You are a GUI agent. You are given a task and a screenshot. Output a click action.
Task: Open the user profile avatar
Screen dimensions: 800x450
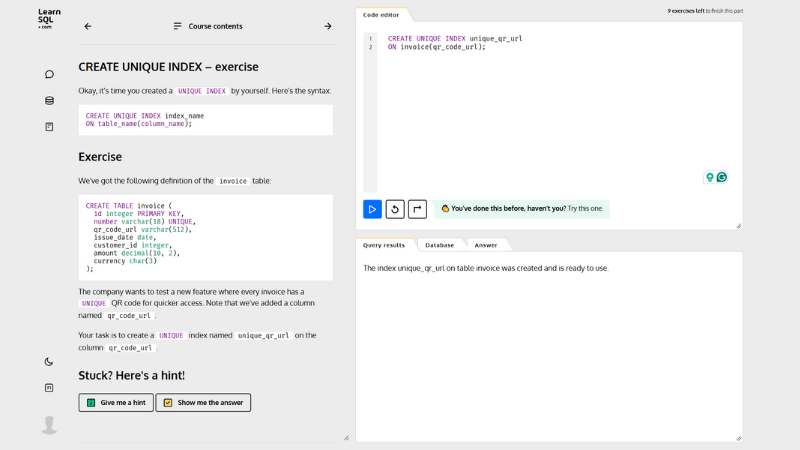coord(49,424)
